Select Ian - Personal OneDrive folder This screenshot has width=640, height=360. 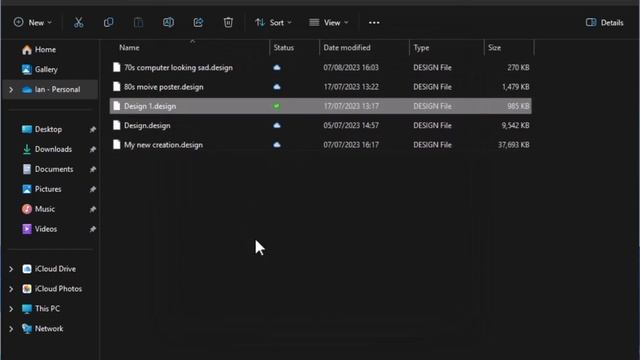tap(51, 89)
